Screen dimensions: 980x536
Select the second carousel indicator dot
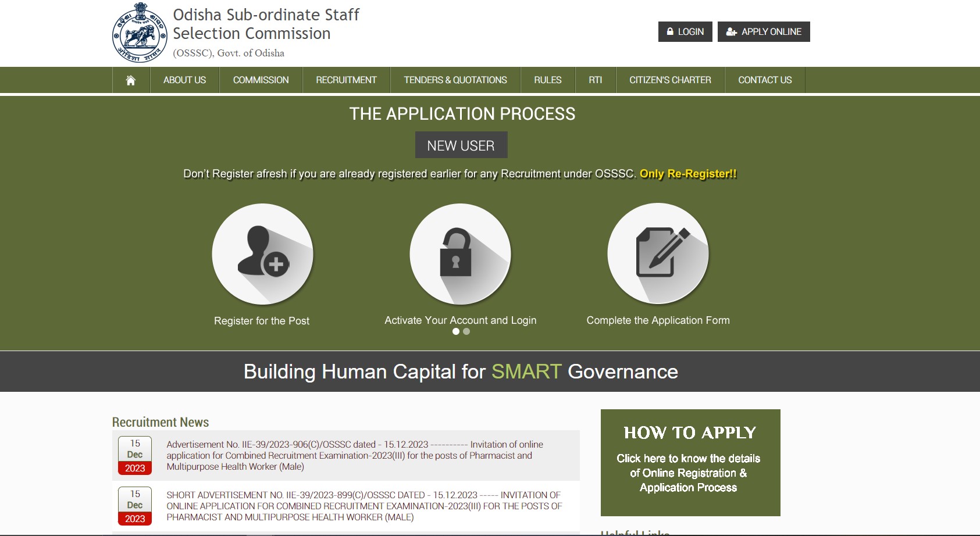point(466,331)
